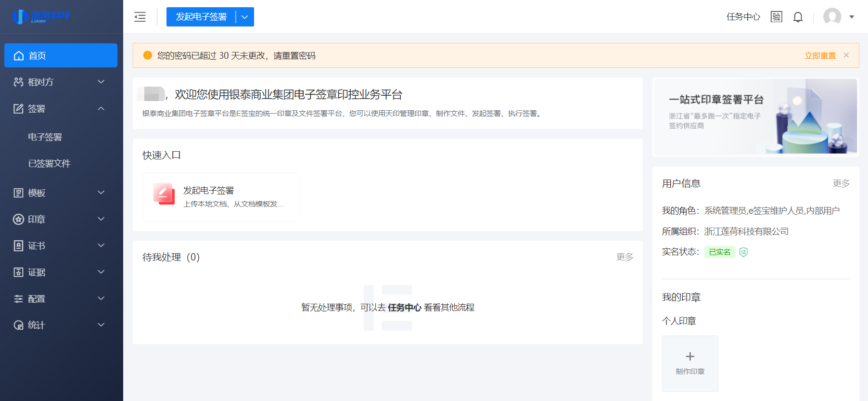Click the 相对方 people icon
The image size is (868, 401).
point(18,82)
